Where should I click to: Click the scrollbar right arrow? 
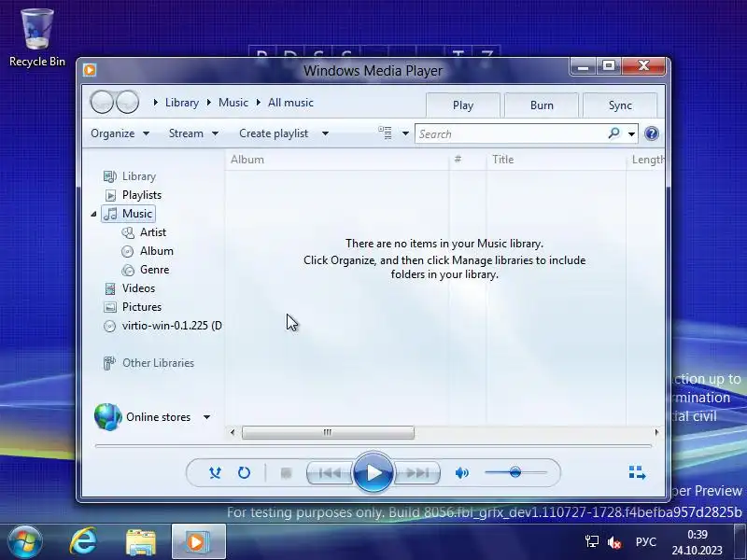pyautogui.click(x=657, y=432)
